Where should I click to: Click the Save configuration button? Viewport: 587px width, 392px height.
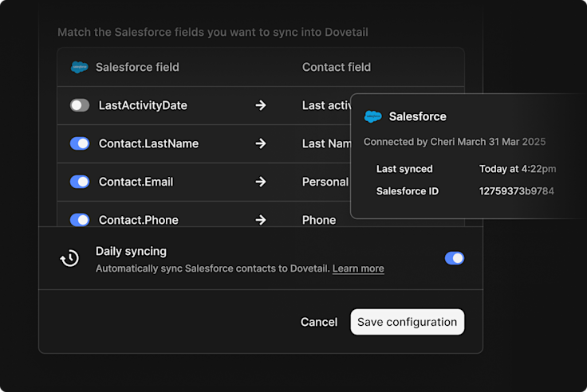tap(408, 322)
